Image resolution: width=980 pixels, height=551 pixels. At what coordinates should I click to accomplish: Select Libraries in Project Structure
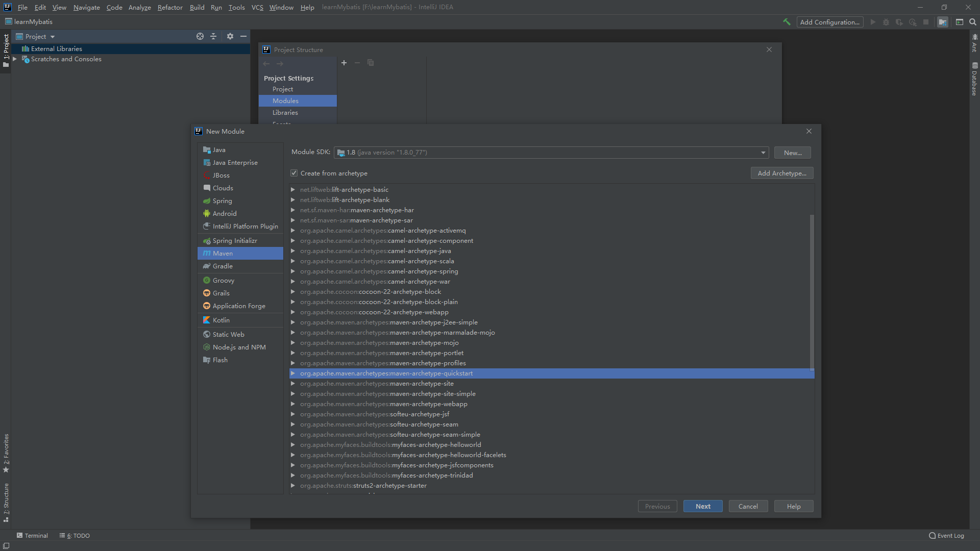pyautogui.click(x=298, y=112)
